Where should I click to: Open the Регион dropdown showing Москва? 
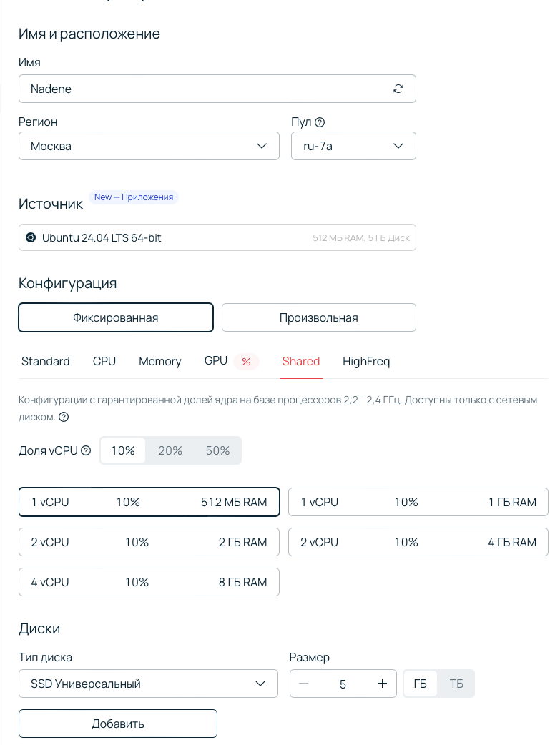tap(149, 146)
